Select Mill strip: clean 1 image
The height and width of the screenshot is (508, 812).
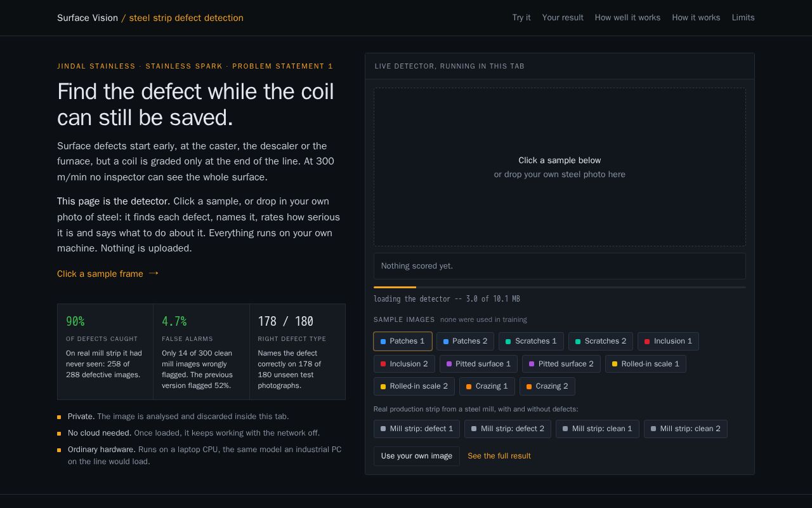[x=598, y=429]
